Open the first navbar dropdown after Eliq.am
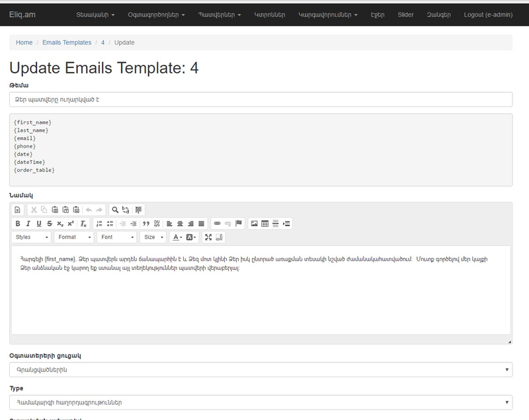 coord(95,14)
